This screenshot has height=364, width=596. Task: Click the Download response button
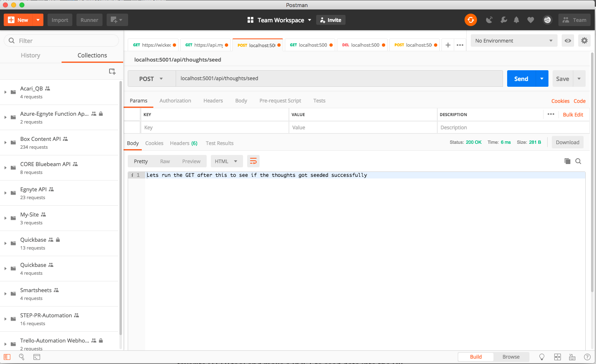point(567,142)
